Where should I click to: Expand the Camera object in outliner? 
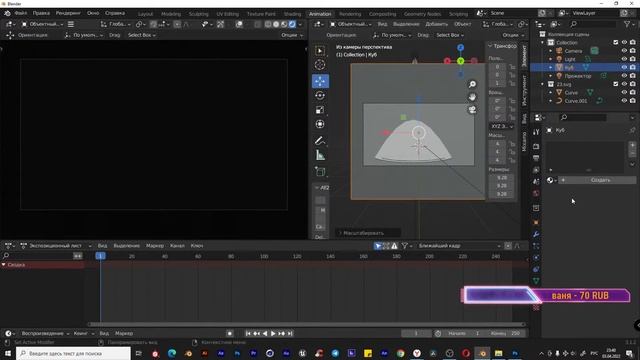(551, 51)
